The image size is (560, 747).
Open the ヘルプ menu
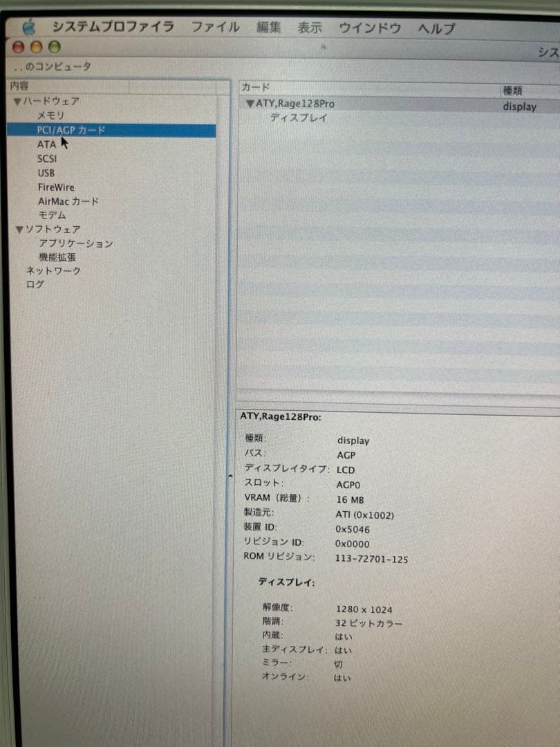click(x=437, y=28)
